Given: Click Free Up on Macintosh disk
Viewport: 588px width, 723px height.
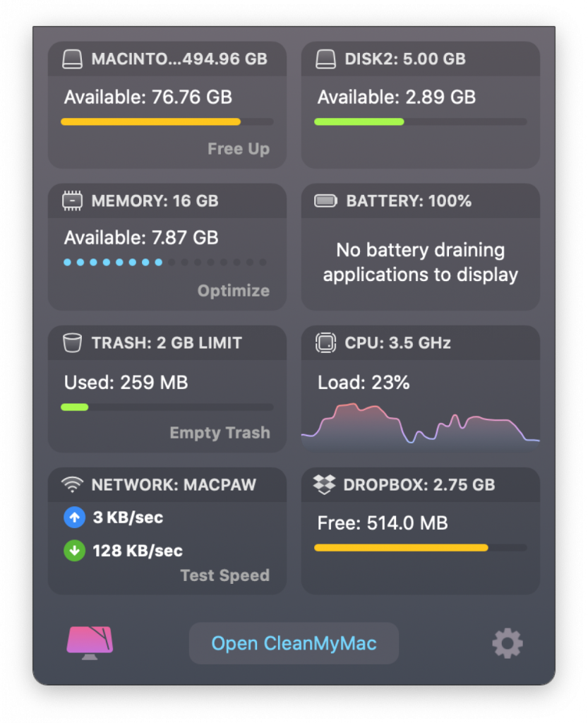Looking at the screenshot, I should point(238,150).
